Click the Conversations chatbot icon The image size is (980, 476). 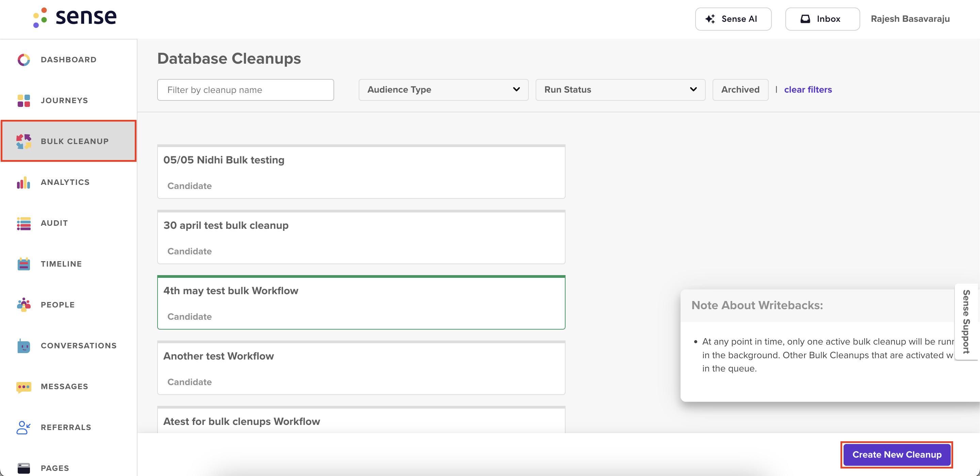pos(23,346)
